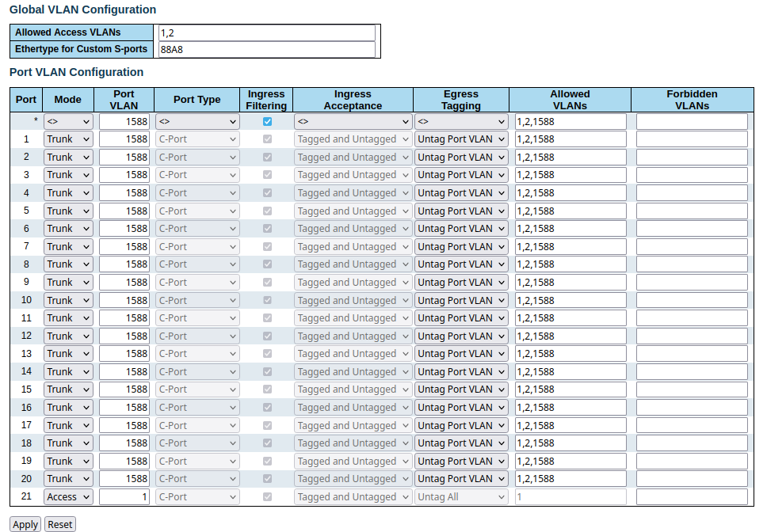Open the Mode dropdown for port 10

click(68, 301)
